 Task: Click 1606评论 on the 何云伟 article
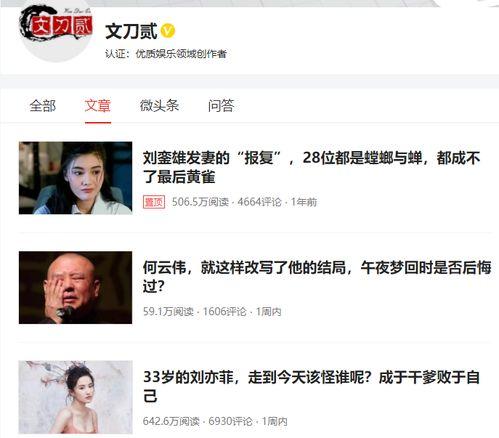click(224, 311)
